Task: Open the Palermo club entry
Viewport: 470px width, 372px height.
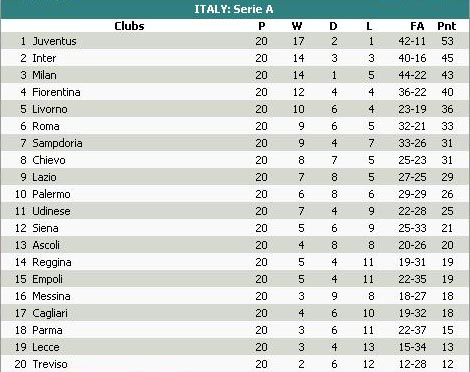Action: [x=51, y=194]
